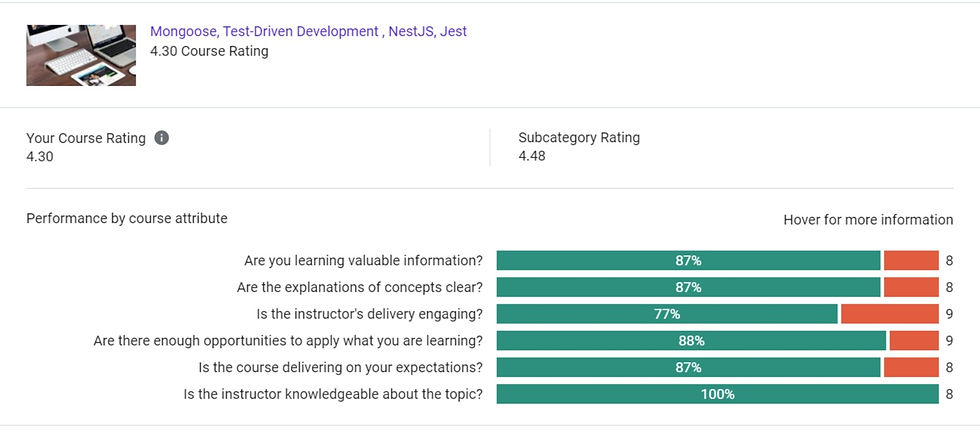Screen dimensions: 980x438
Task: Click the green 77% instructor delivery bar
Action: 667,314
